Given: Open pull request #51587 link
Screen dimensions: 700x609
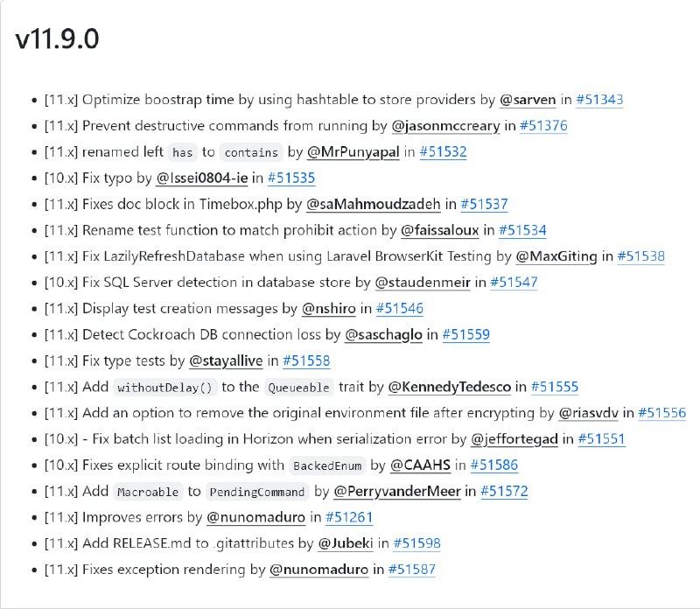Looking at the screenshot, I should [412, 570].
